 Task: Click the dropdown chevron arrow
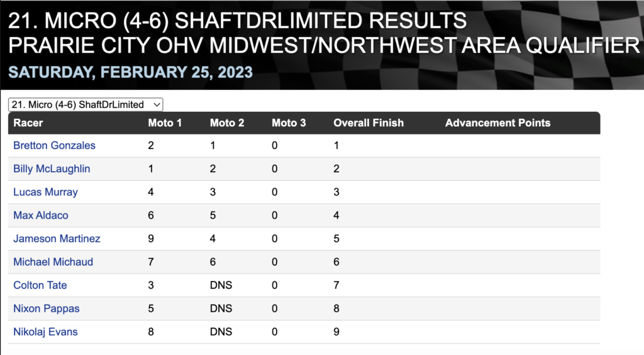pos(157,105)
